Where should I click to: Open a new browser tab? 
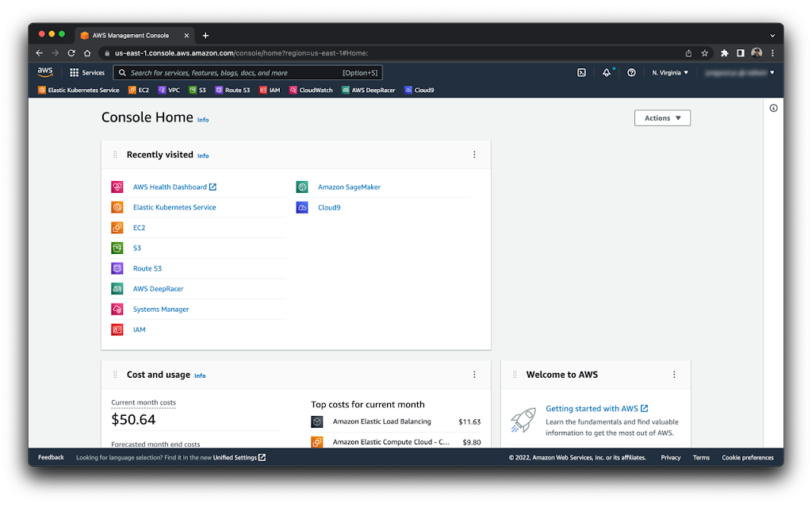pyautogui.click(x=205, y=35)
